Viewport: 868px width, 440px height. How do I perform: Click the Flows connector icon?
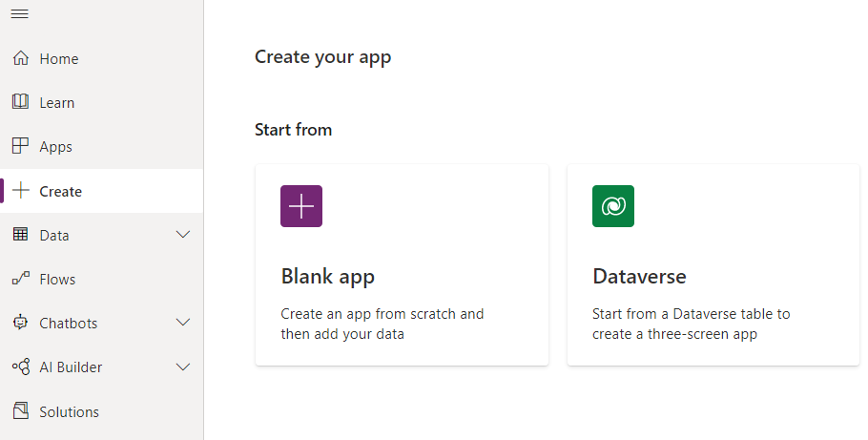point(20,279)
